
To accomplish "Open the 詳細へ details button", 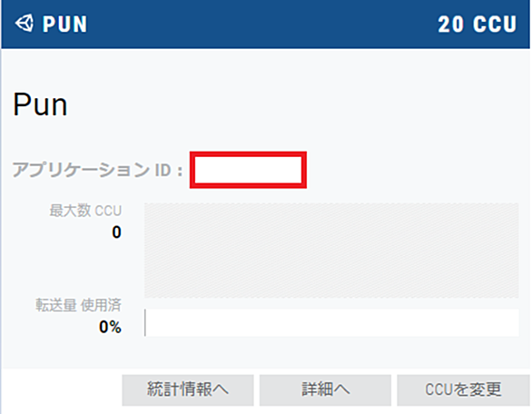I will click(325, 389).
